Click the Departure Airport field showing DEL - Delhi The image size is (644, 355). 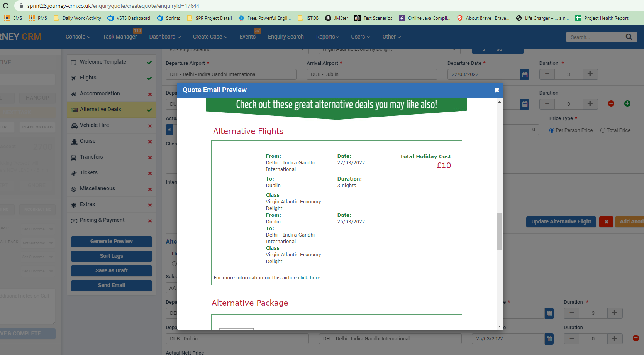231,74
